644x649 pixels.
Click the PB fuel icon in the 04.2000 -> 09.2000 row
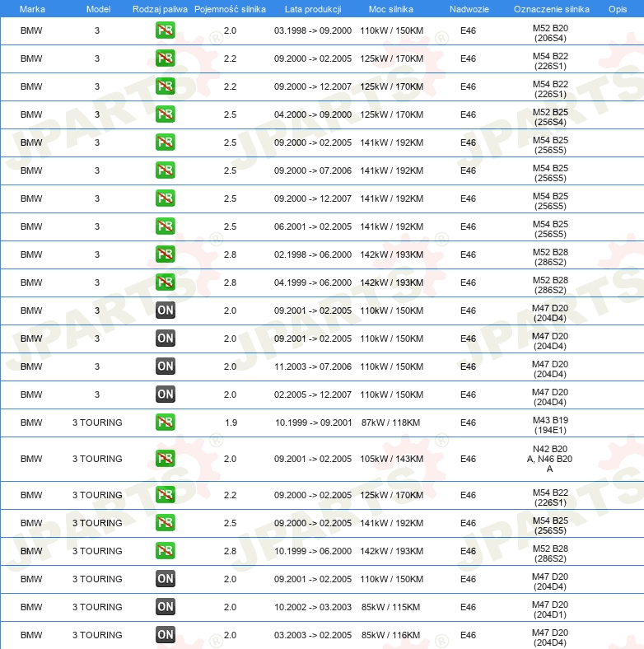[x=166, y=114]
